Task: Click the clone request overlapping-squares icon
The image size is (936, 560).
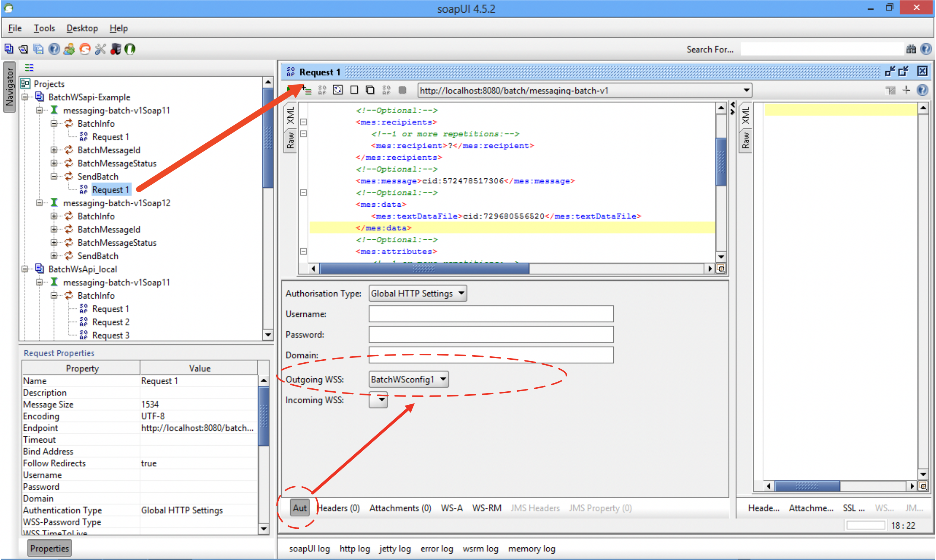Action: 370,90
